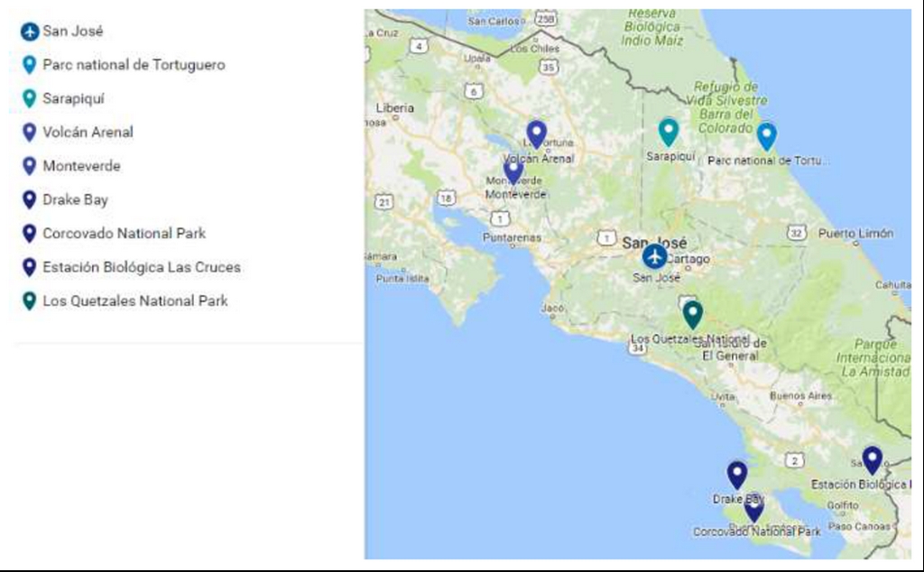
Task: Open Drake Bay from the legend list
Action: (x=75, y=199)
